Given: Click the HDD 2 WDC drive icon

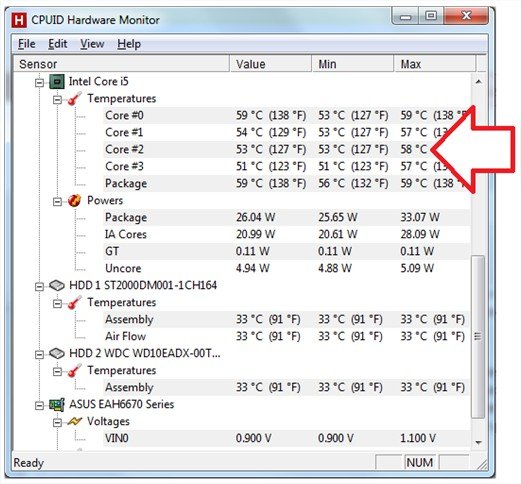Looking at the screenshot, I should 57,353.
